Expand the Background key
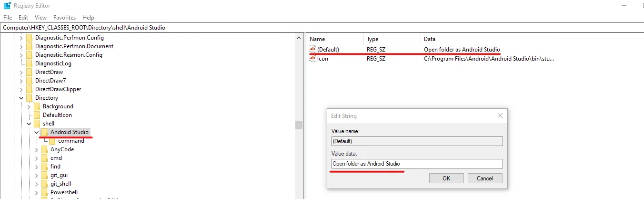The image size is (644, 199). [x=29, y=106]
